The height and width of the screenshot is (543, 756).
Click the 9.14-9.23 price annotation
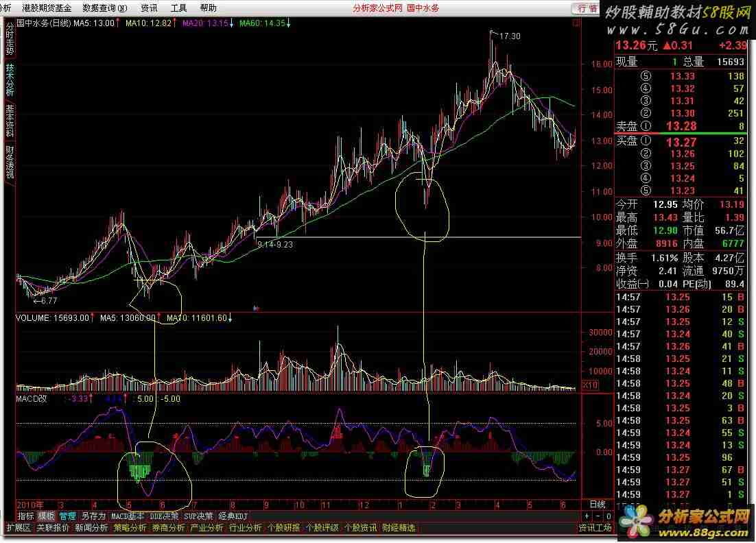pyautogui.click(x=275, y=244)
